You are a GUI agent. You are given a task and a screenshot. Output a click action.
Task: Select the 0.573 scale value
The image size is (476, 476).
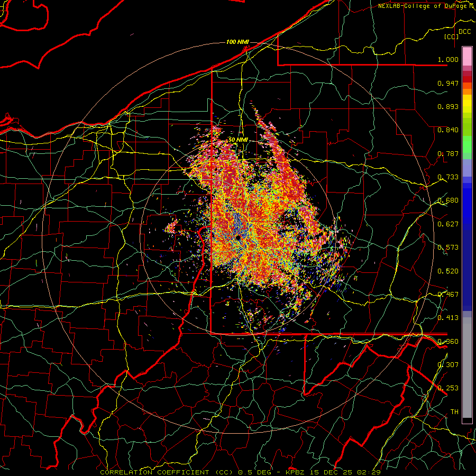(x=448, y=248)
